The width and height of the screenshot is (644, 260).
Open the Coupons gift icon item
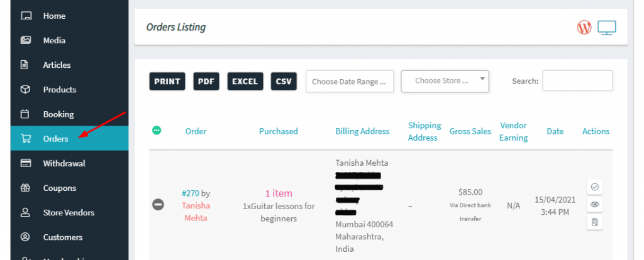[x=25, y=188]
